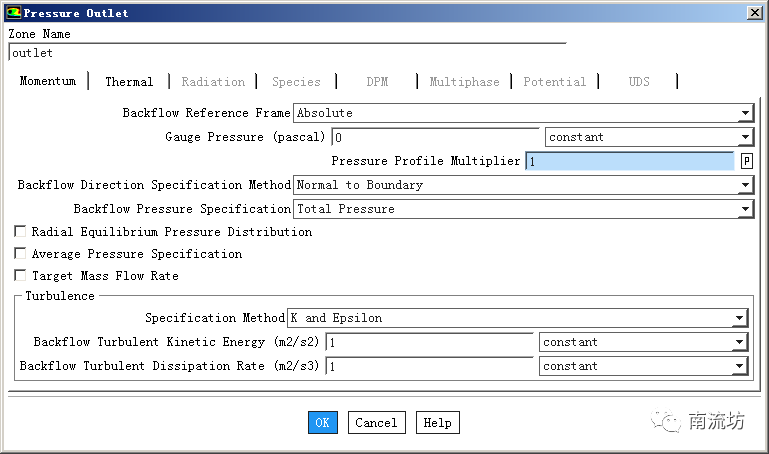Screen dimensions: 769x454
Task: Switch to the Thermal tab
Action: pos(129,82)
